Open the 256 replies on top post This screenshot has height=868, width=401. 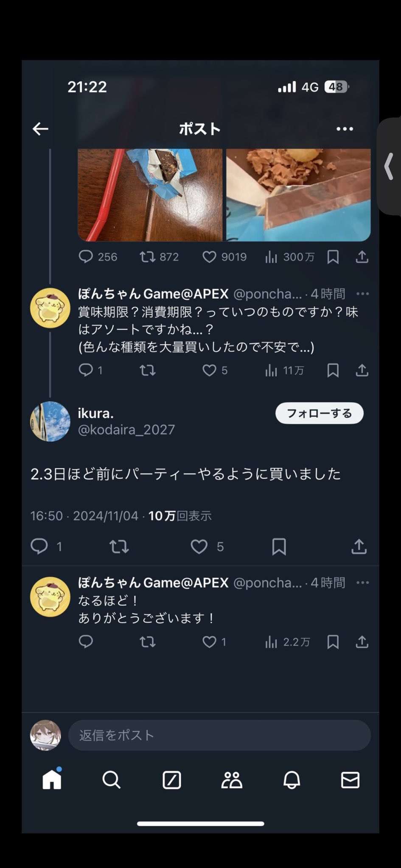[x=86, y=257]
